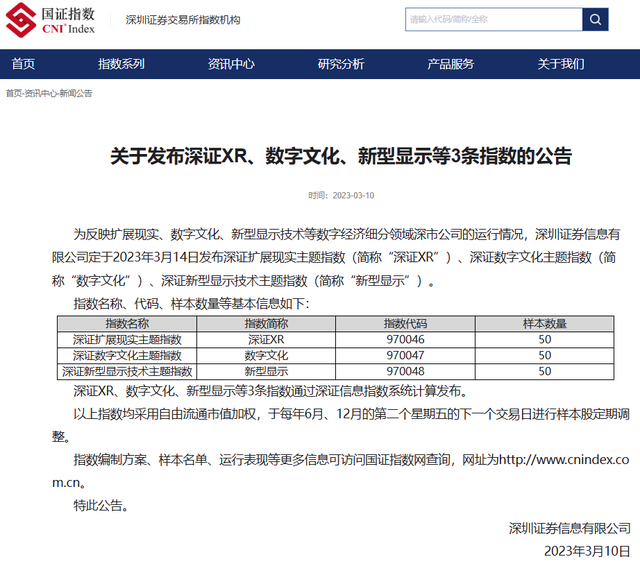Click the magnifier search button

(595, 19)
